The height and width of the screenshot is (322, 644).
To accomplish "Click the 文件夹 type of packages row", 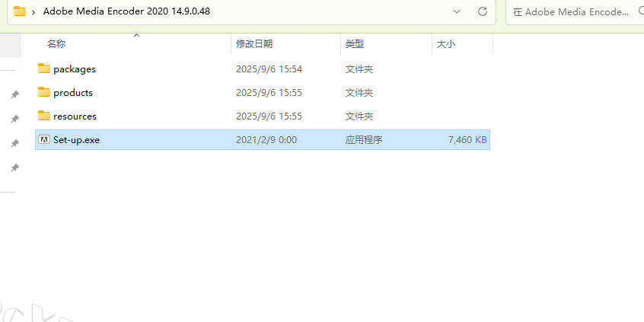I will (359, 69).
